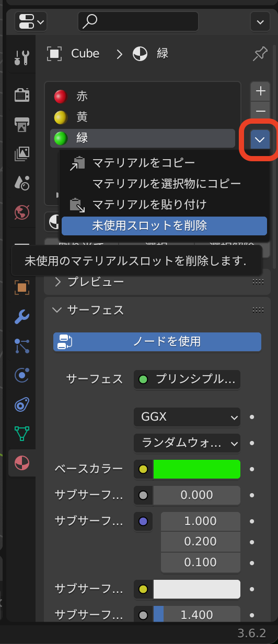Toggle the pin icon beside 緑

tap(260, 53)
